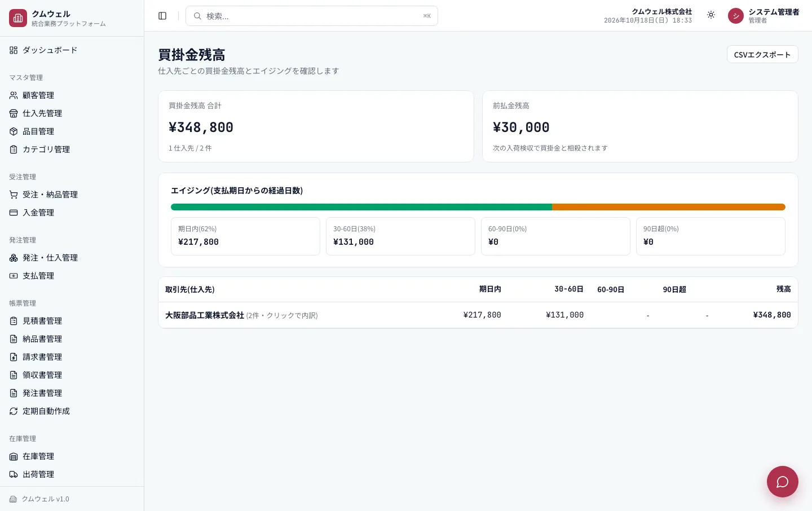Click the 仕入先管理 store icon
Image resolution: width=812 pixels, height=511 pixels.
click(14, 113)
